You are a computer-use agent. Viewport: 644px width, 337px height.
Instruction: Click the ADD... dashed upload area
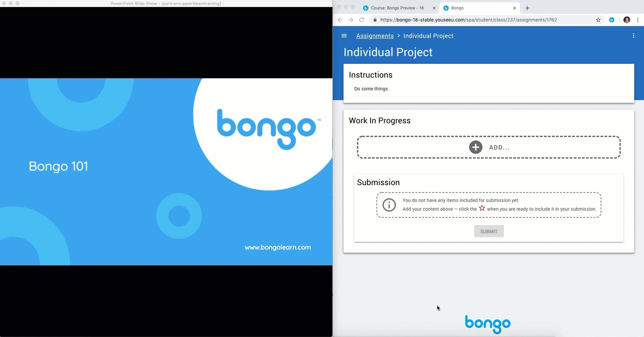click(538, 147)
